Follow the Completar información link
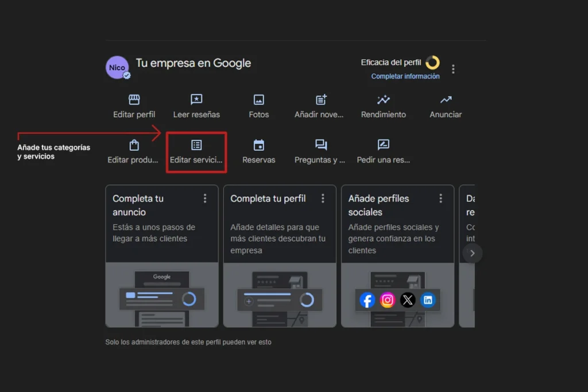Screen dimensions: 588x392 tap(405, 76)
